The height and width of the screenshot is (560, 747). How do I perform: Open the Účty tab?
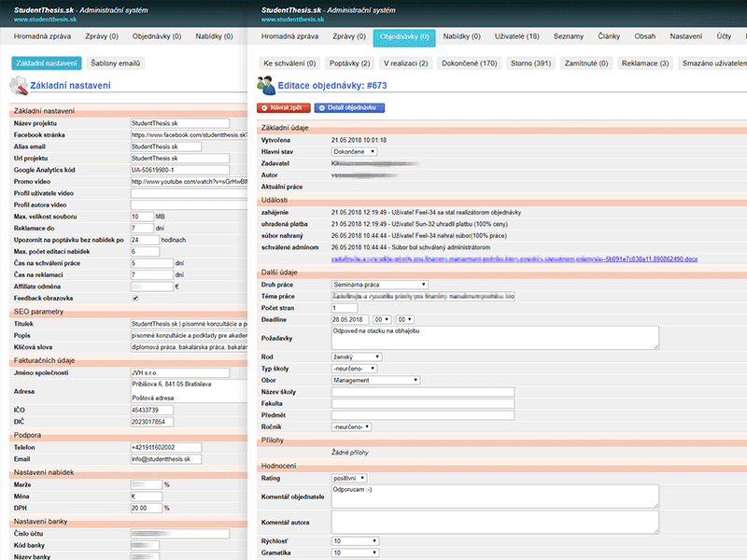pos(724,36)
